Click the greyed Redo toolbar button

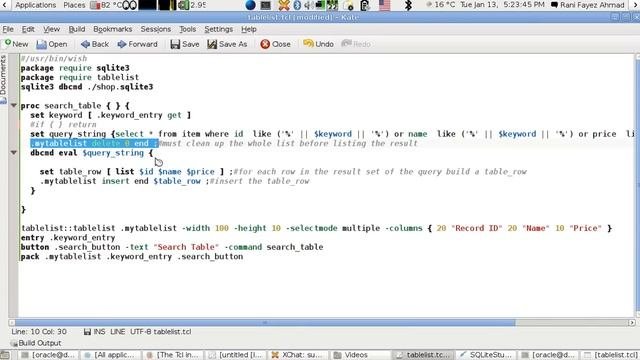(356, 44)
